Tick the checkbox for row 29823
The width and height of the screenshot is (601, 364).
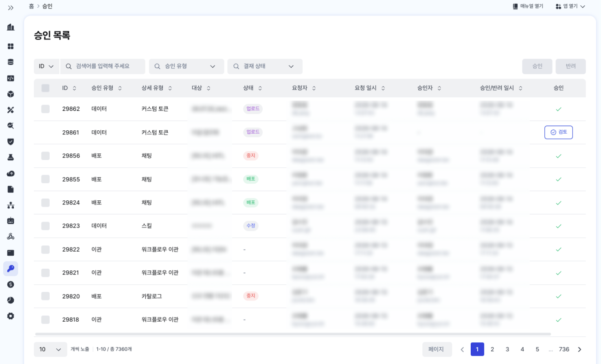click(x=46, y=226)
